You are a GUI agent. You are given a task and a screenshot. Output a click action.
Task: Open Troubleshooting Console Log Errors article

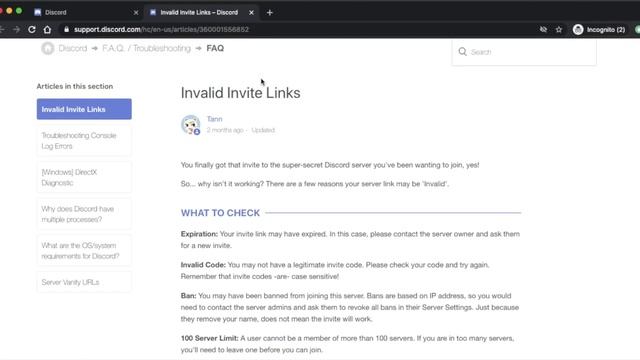click(x=84, y=140)
